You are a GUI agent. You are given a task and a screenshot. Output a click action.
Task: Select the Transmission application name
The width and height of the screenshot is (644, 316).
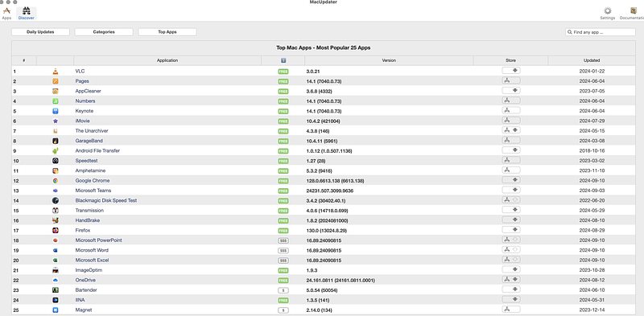pyautogui.click(x=89, y=211)
